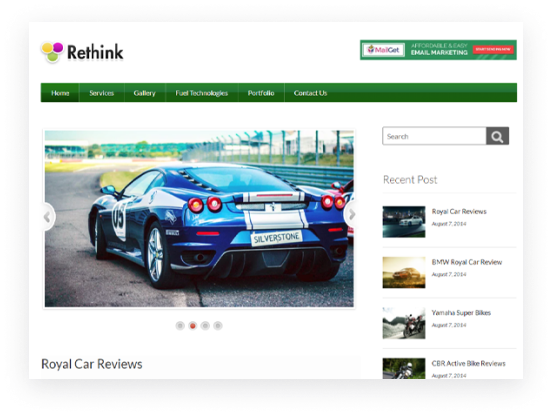Open the Portfolio menu item
Screen dimensions: 552x415
[x=261, y=93]
